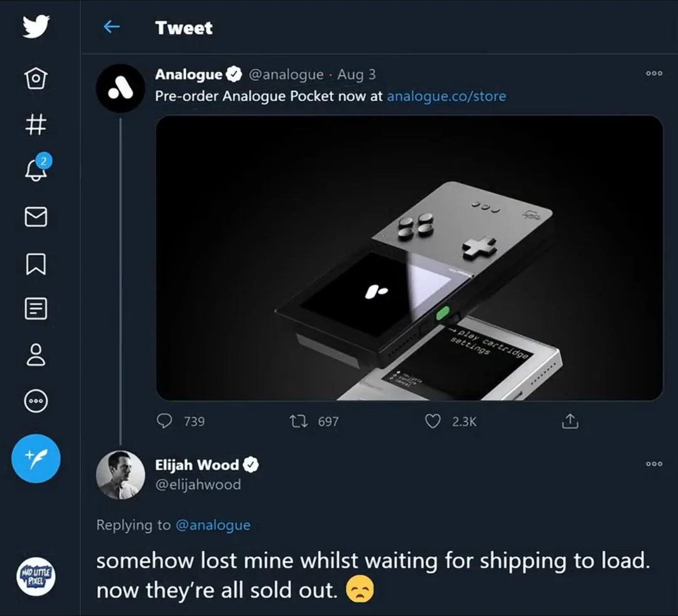
Task: Open the Lists icon in sidebar
Action: (x=36, y=308)
